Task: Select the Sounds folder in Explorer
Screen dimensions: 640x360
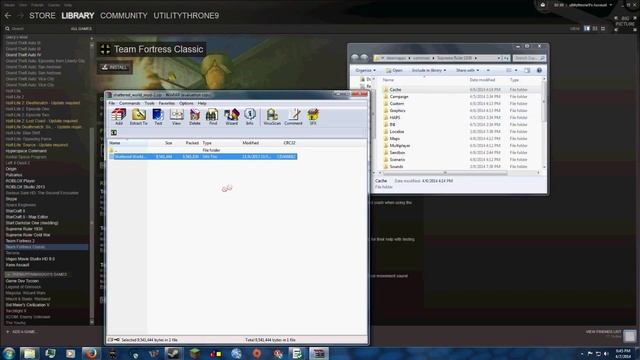Action: (x=396, y=167)
